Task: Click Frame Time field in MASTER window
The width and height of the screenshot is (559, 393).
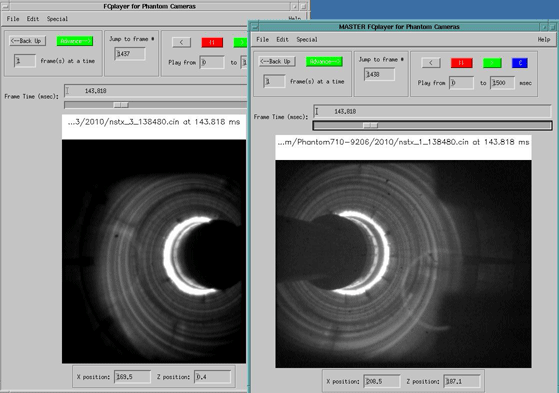Action: click(432, 111)
